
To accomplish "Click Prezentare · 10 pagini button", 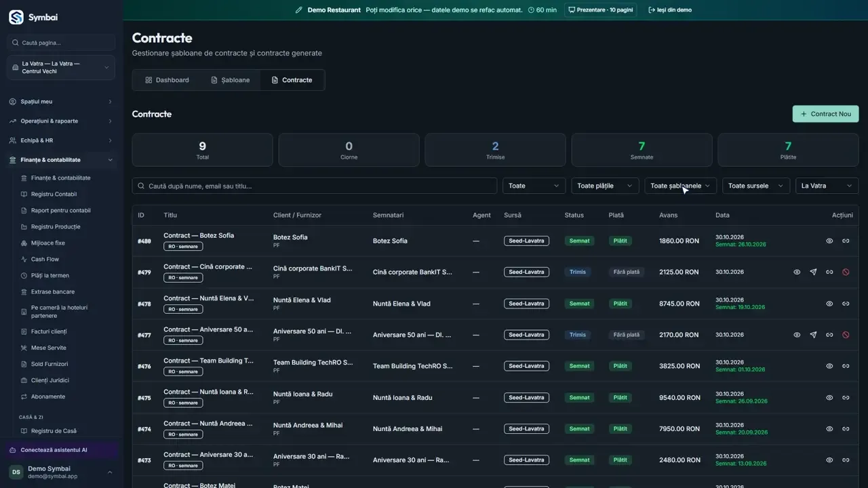I will (x=600, y=10).
